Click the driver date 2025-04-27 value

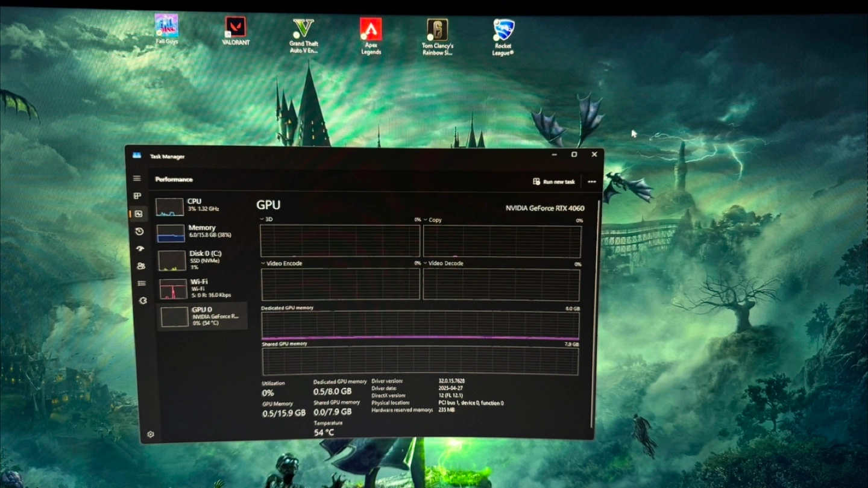(450, 389)
